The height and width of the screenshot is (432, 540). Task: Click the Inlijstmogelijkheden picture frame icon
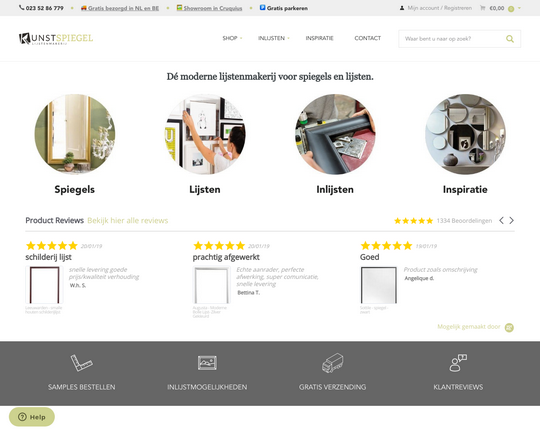(207, 363)
